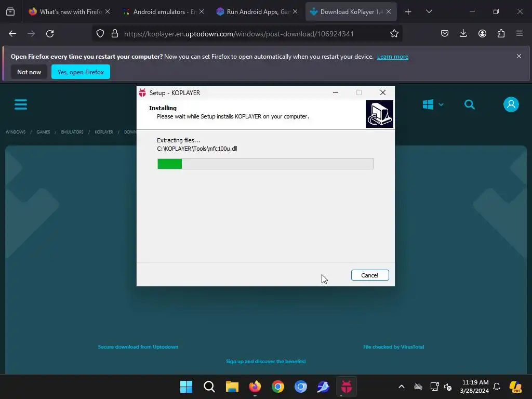This screenshot has width=532, height=399.
Task: Open taskbar Search
Action: click(x=209, y=387)
